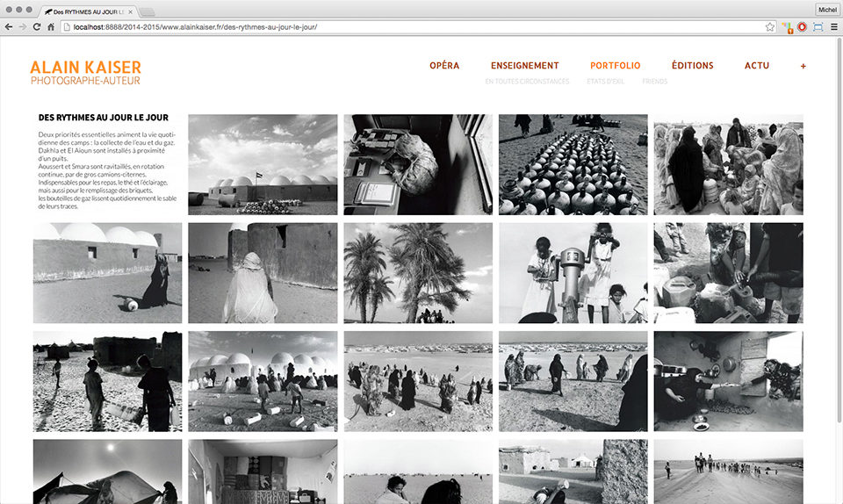Open a new browser tab

(x=148, y=11)
